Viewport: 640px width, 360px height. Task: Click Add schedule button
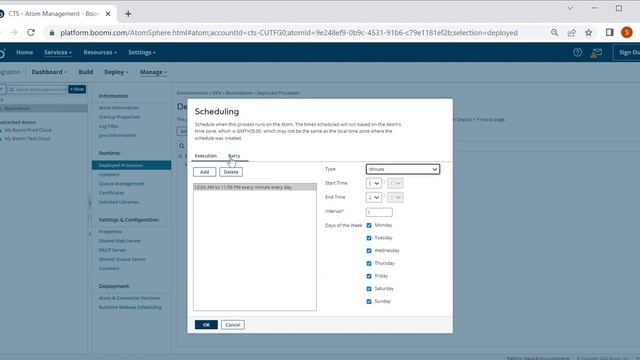coord(204,172)
